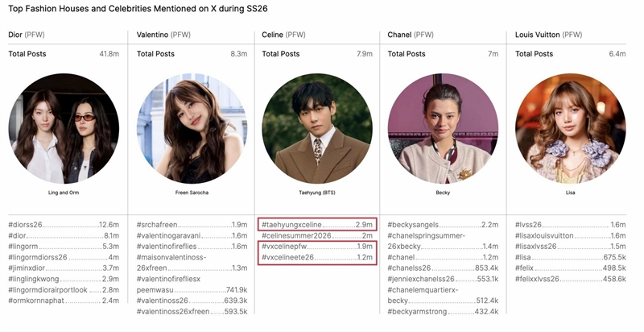Open the #vxcelinepfw hashtag
This screenshot has height=332, width=644.
click(286, 246)
